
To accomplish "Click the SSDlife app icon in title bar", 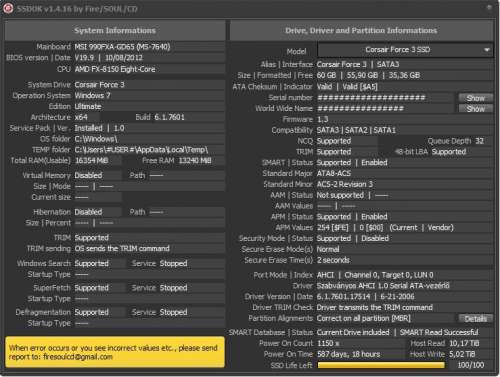I will pos(8,8).
